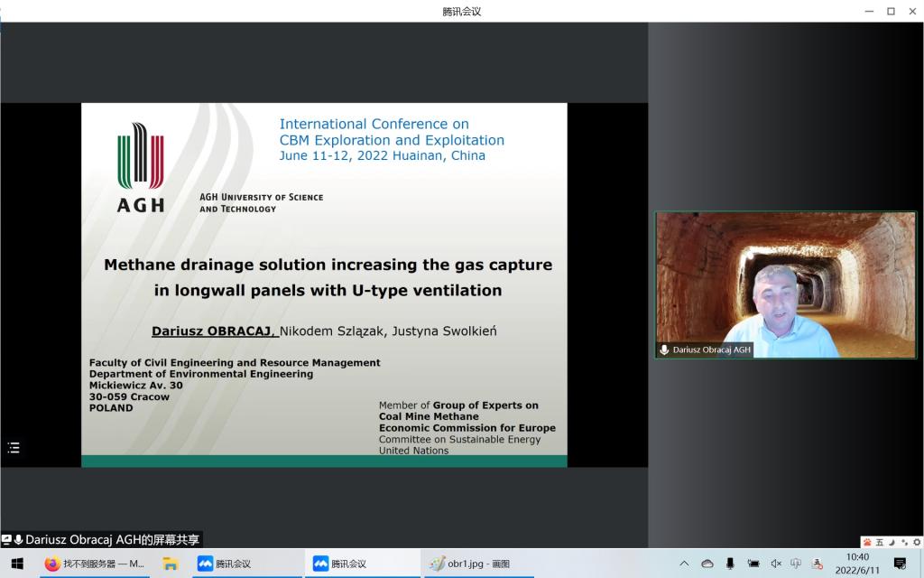Open the clock and date display

point(858,564)
